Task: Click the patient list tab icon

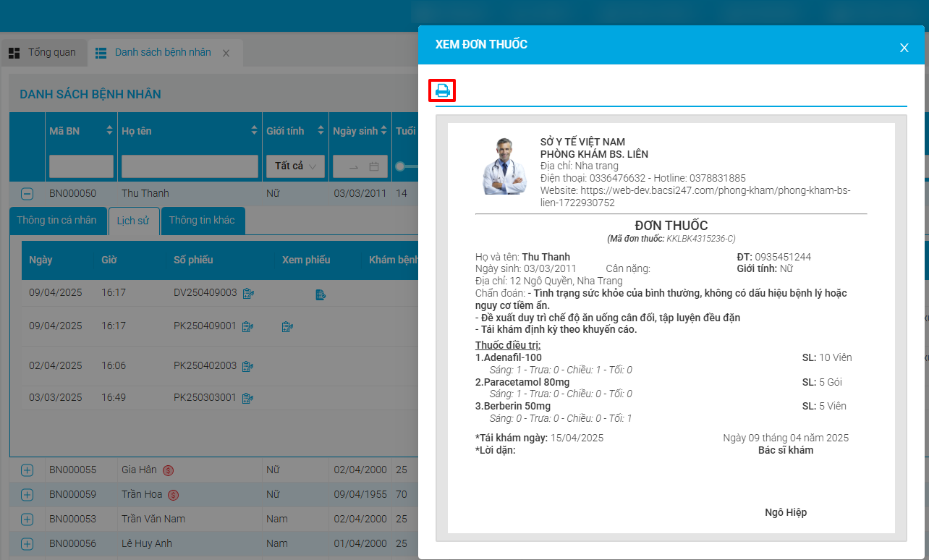Action: tap(101, 53)
